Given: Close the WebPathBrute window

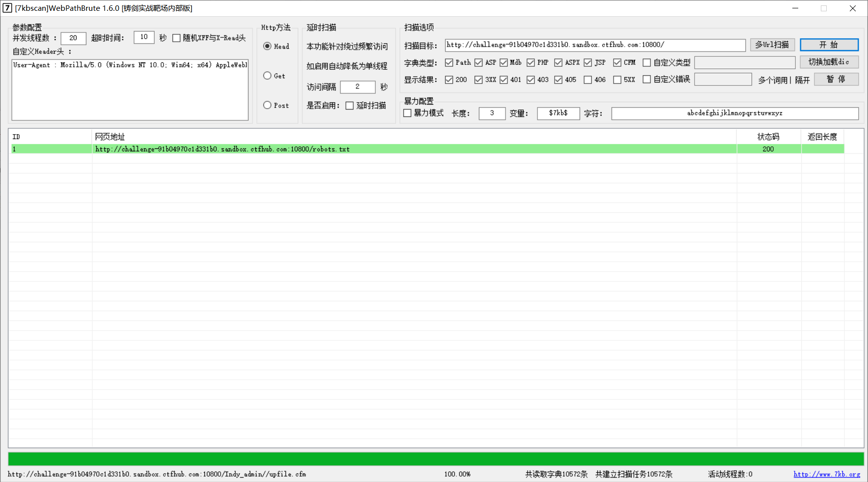Looking at the screenshot, I should tap(853, 8).
